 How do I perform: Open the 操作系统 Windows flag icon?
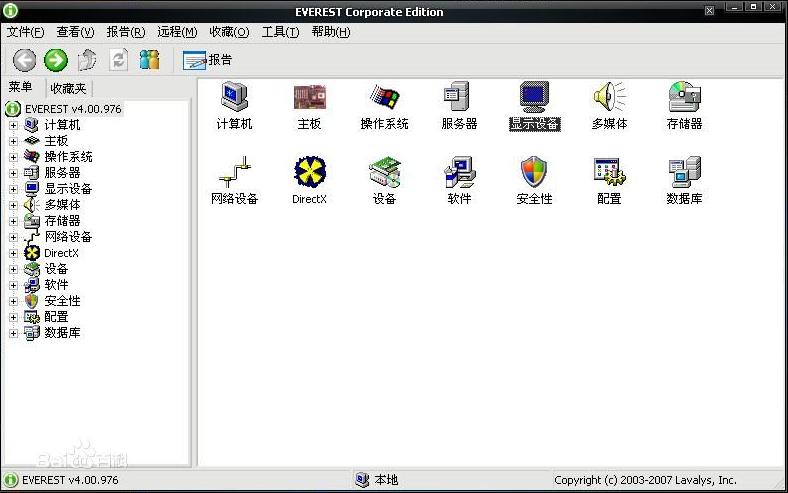384,98
